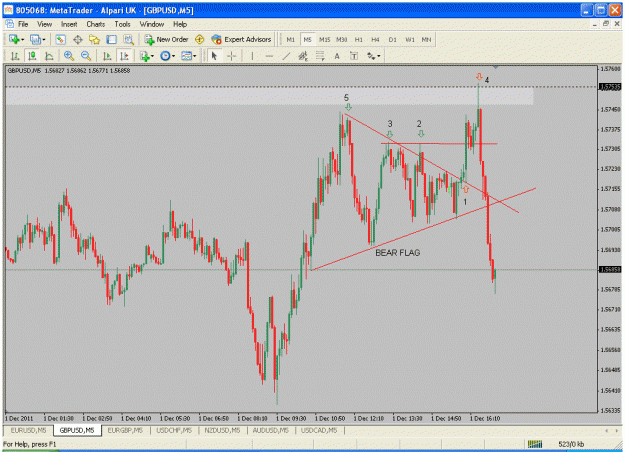Select the Text tool (A icon)
The width and height of the screenshot is (625, 452).
click(337, 56)
